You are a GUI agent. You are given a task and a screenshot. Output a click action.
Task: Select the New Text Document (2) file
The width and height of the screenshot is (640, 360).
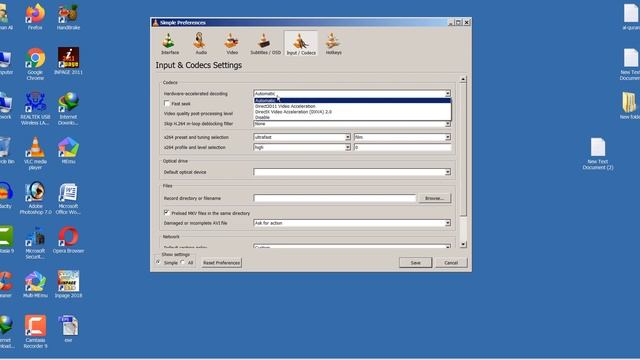(x=598, y=153)
